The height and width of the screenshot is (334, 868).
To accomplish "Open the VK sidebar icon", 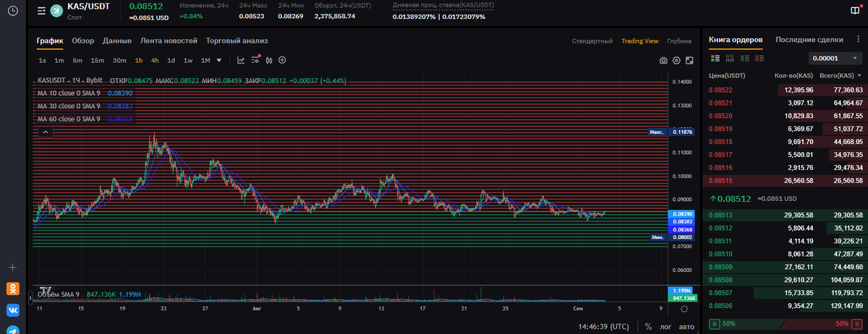I will 12,310.
